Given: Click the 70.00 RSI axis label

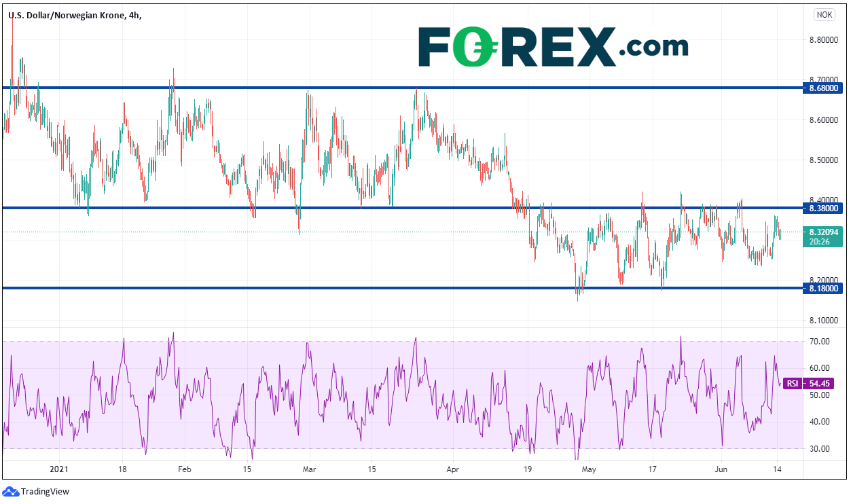Looking at the screenshot, I should click(819, 342).
